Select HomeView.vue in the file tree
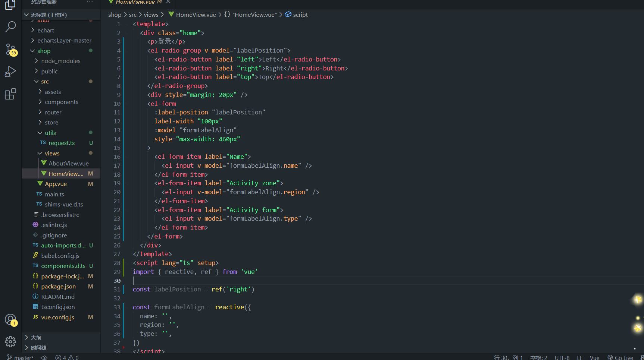 [x=62, y=174]
